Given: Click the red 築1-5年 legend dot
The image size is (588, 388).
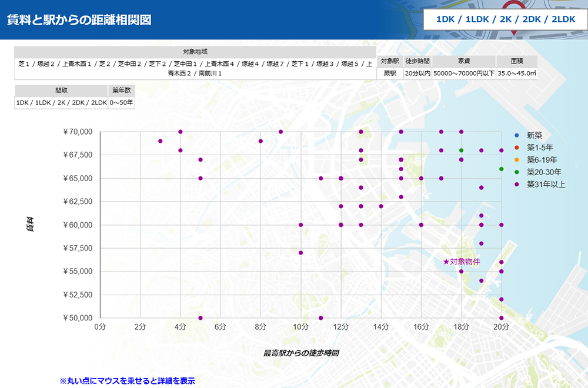Looking at the screenshot, I should pyautogui.click(x=517, y=148).
